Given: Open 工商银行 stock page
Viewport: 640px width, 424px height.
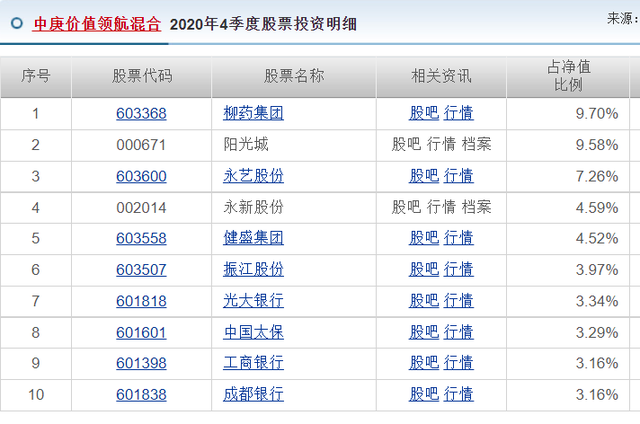Looking at the screenshot, I should (253, 363).
